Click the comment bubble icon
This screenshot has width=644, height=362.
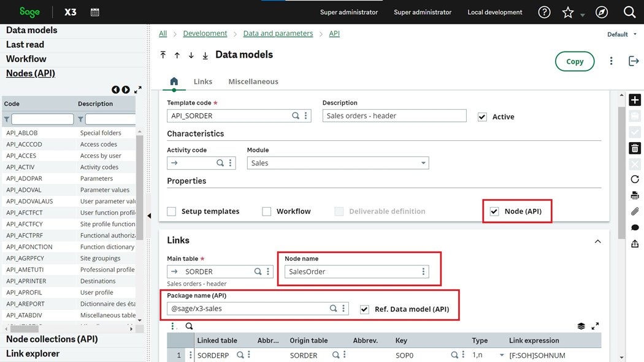[x=635, y=227]
